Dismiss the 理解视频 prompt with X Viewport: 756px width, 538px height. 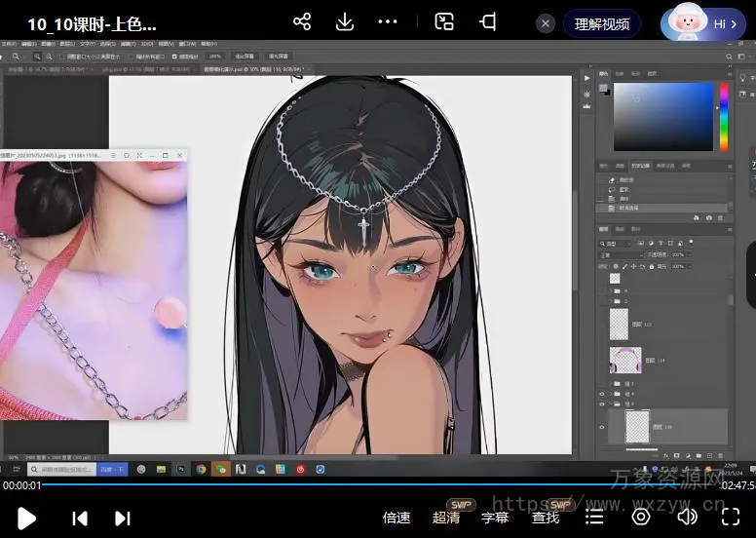click(547, 23)
